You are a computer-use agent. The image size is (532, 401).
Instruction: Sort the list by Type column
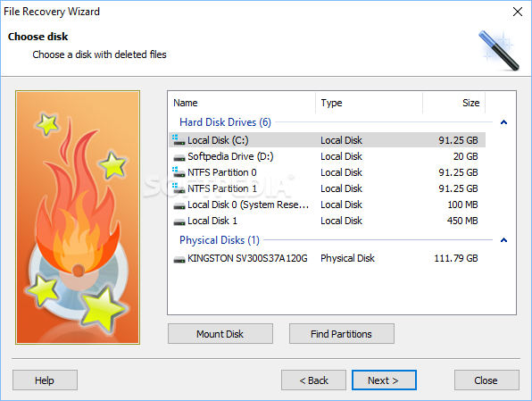[370, 103]
